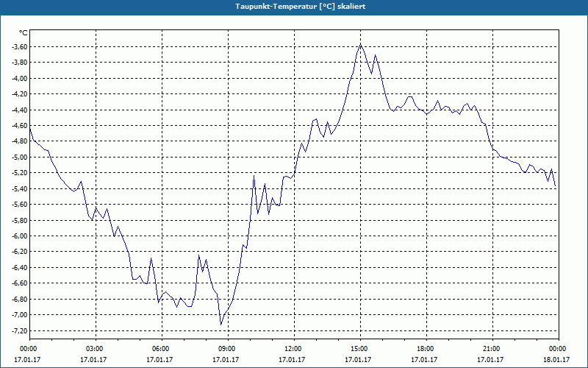This screenshot has height=368, width=588.
Task: Click the -4,00 y-axis tick label
Action: 20,79
